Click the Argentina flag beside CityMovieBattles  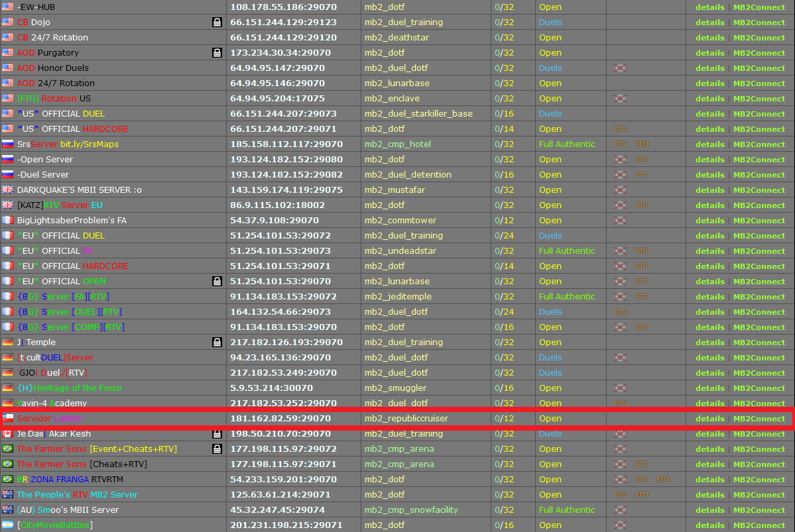click(7, 525)
